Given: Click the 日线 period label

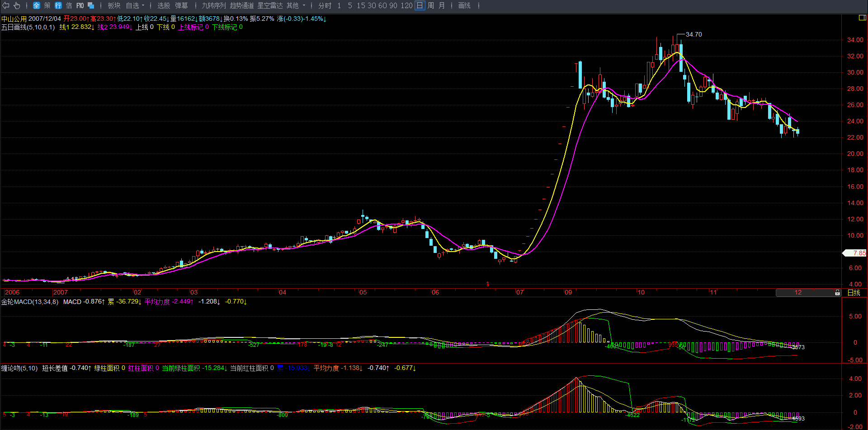Looking at the screenshot, I should click(854, 293).
